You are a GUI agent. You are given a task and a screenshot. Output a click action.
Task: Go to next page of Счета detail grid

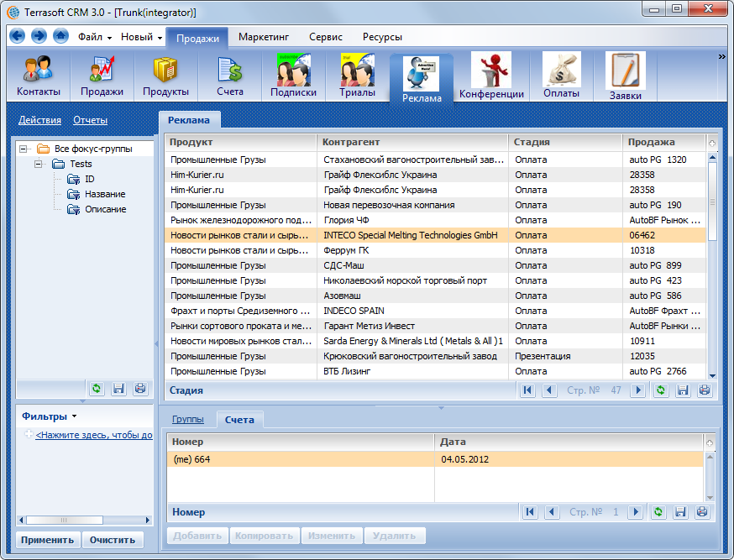tap(635, 512)
